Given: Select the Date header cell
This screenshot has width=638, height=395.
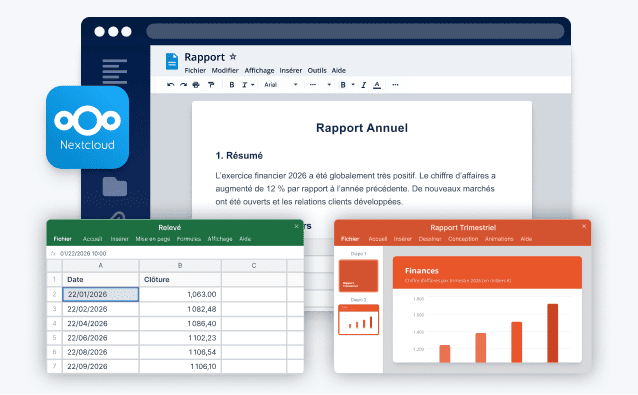Looking at the screenshot, I should click(101, 279).
